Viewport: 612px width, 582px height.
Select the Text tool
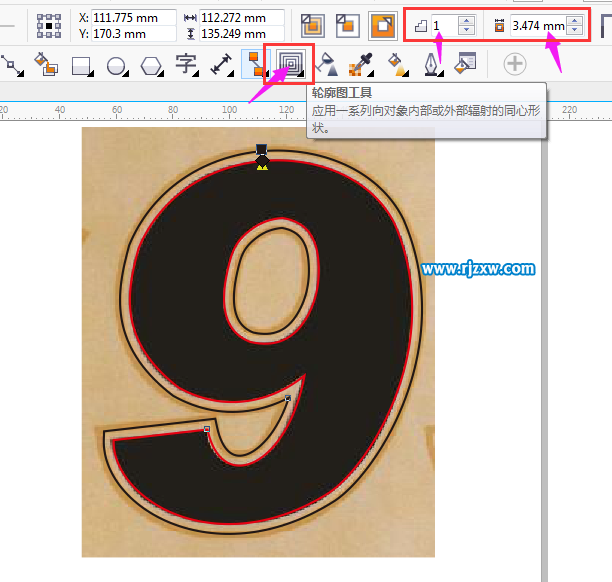click(x=187, y=64)
